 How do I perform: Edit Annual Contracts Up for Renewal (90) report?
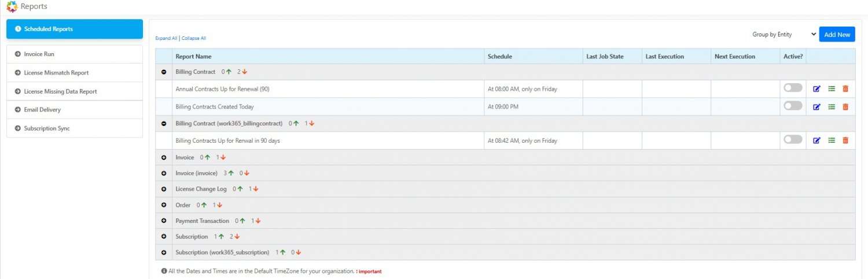coord(817,89)
